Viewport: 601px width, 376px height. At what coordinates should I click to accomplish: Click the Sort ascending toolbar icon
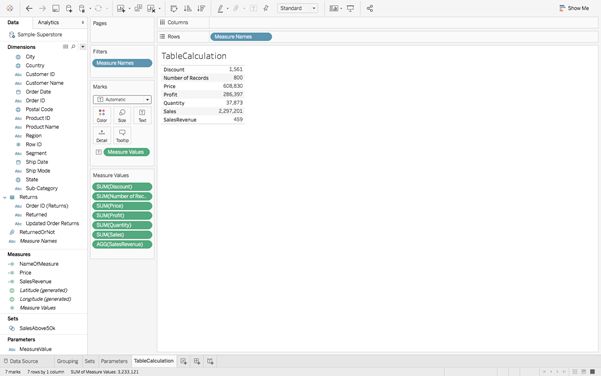pos(187,8)
